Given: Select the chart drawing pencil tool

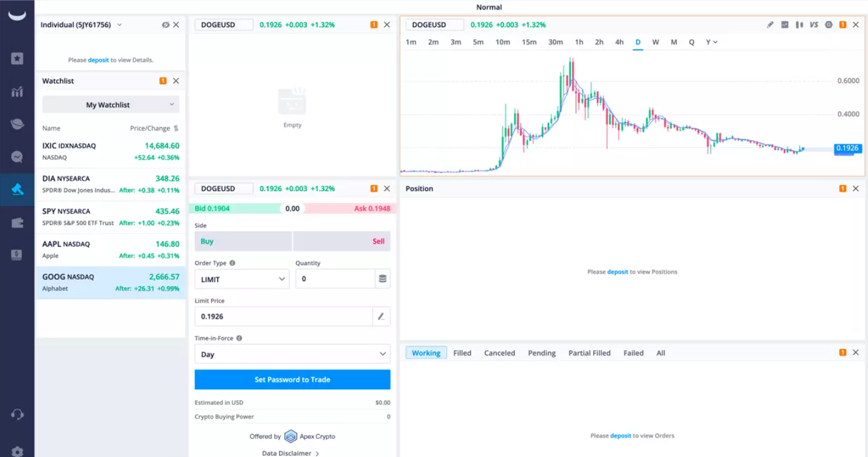Looking at the screenshot, I should (770, 25).
